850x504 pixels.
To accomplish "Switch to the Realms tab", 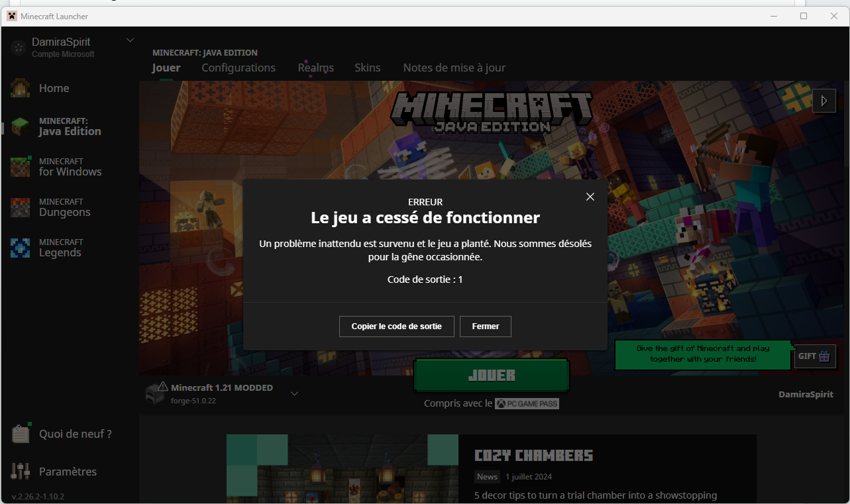I will (x=316, y=68).
